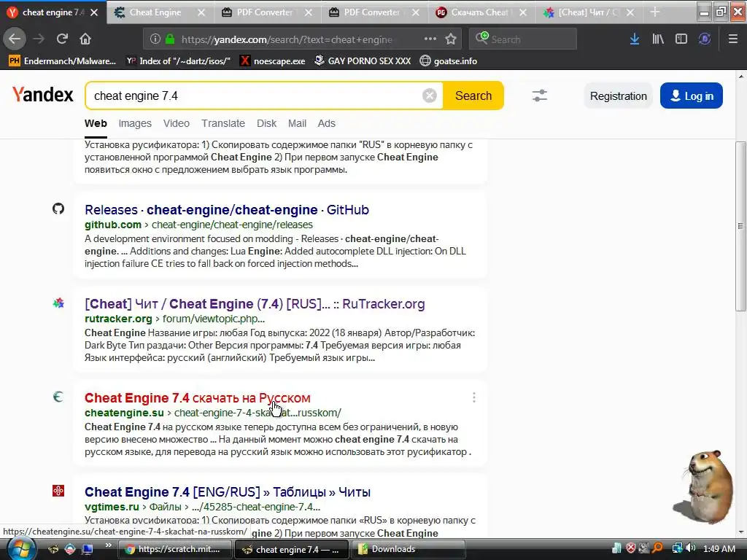Open Yandex search settings sliders icon
The width and height of the screenshot is (747, 560).
pyautogui.click(x=539, y=96)
